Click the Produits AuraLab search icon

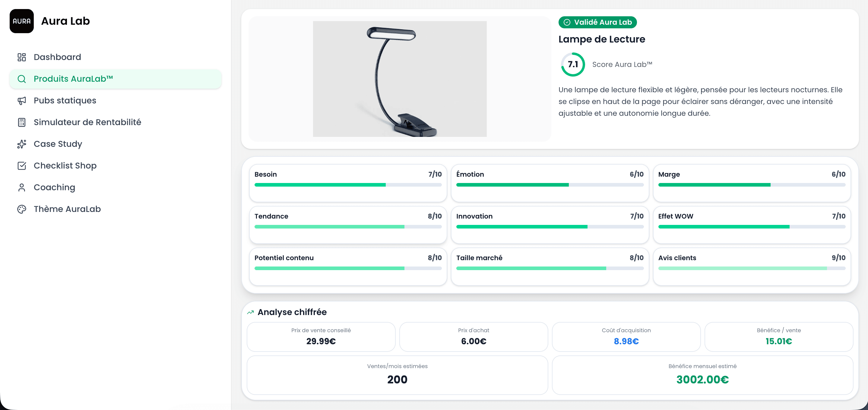[22, 79]
